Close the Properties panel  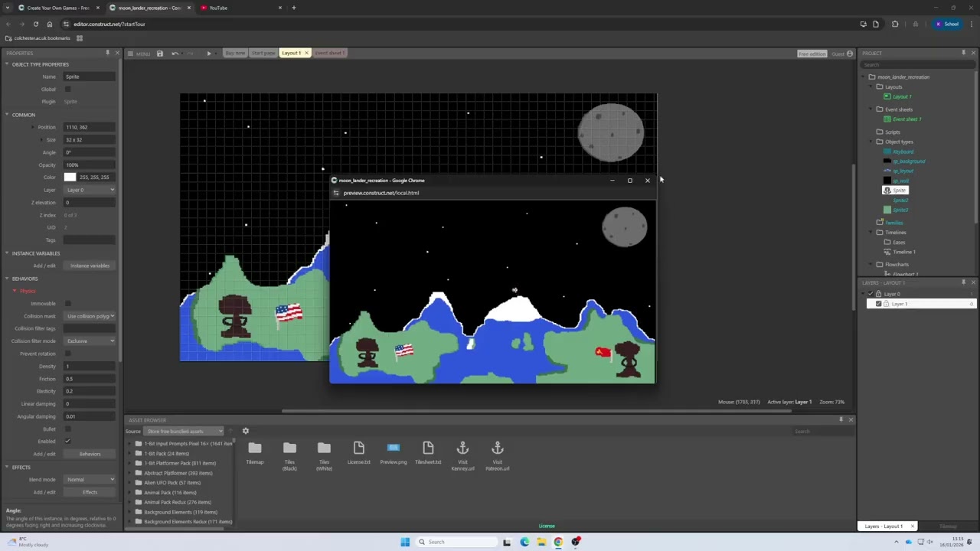tap(117, 53)
